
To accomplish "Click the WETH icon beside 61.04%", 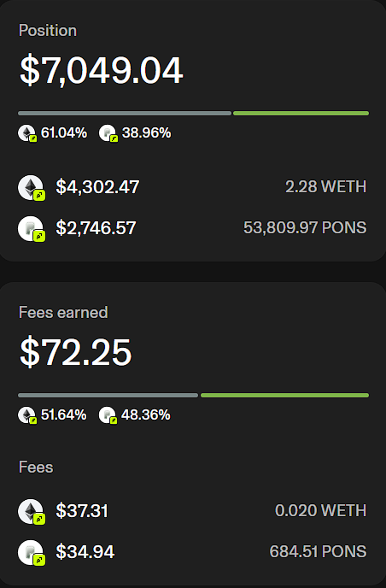I will (27, 133).
